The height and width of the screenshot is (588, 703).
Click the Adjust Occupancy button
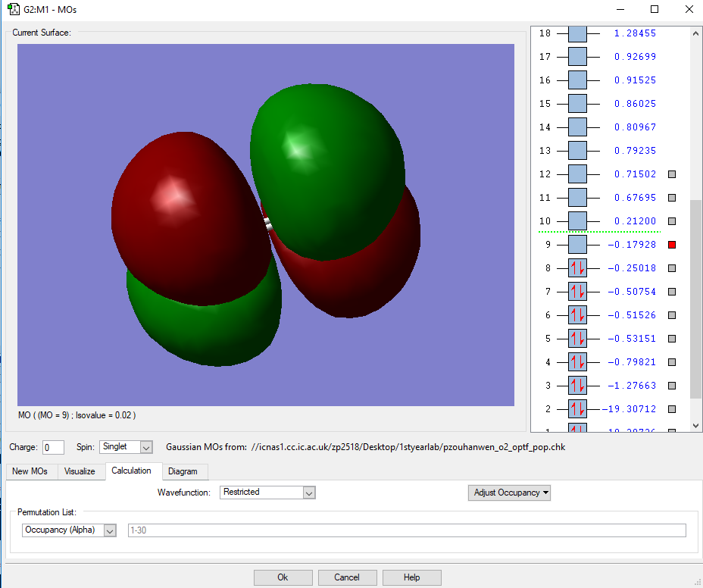click(509, 493)
